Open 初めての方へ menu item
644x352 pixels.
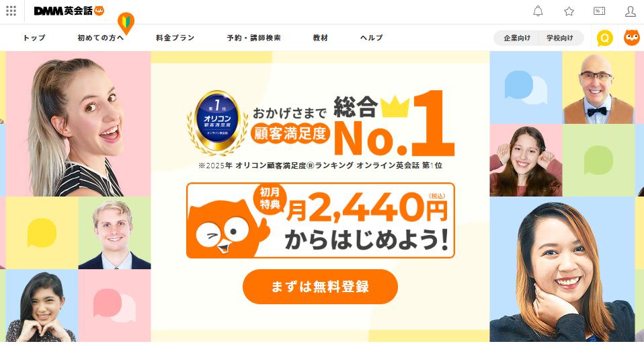click(x=101, y=38)
